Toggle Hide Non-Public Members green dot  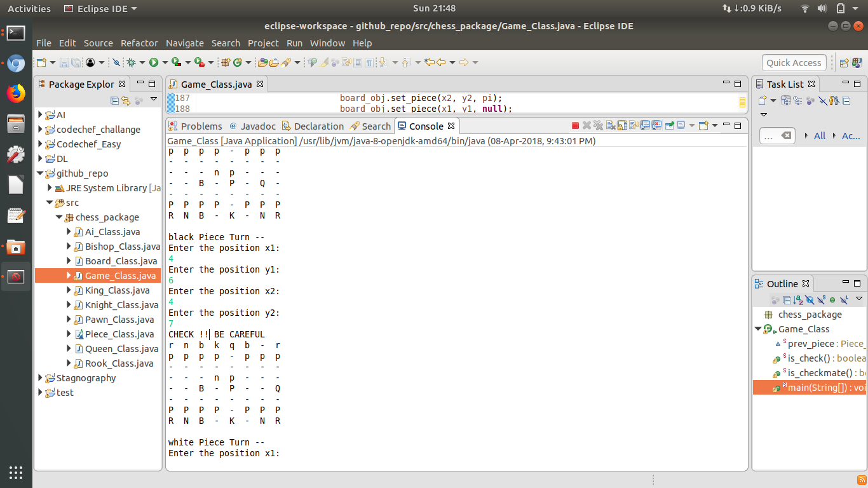(x=832, y=300)
